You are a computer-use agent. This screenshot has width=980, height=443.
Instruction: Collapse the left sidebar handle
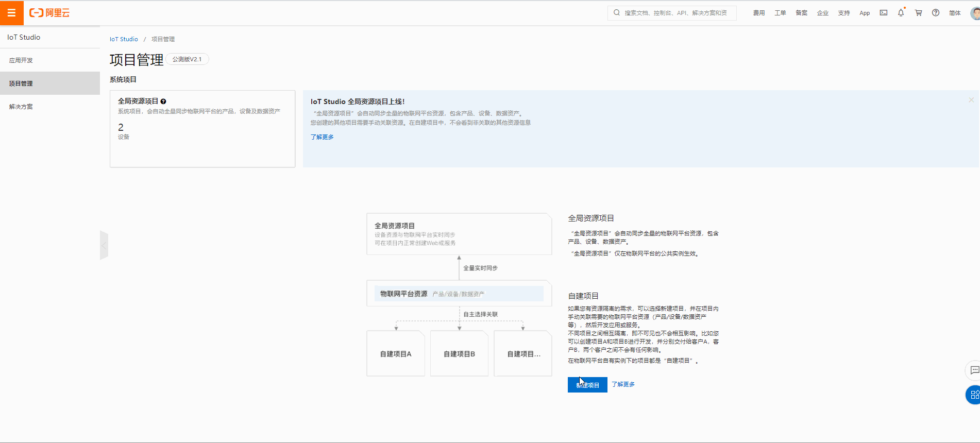[x=104, y=245]
